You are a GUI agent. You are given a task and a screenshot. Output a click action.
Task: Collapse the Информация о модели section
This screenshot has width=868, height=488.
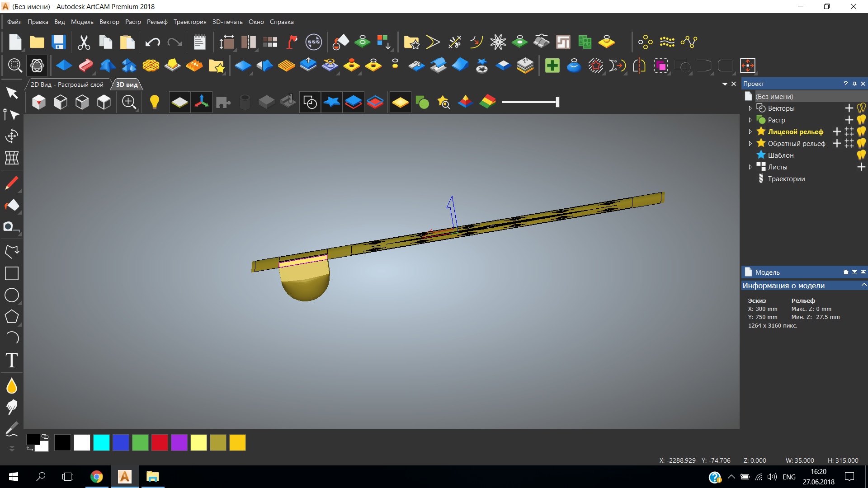tap(863, 286)
